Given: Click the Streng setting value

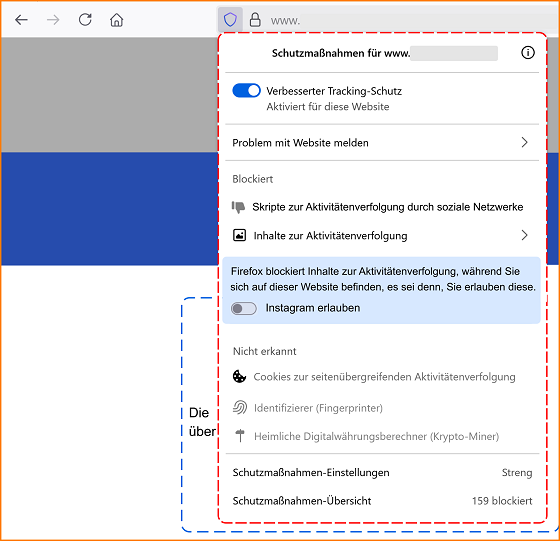Looking at the screenshot, I should (x=517, y=472).
